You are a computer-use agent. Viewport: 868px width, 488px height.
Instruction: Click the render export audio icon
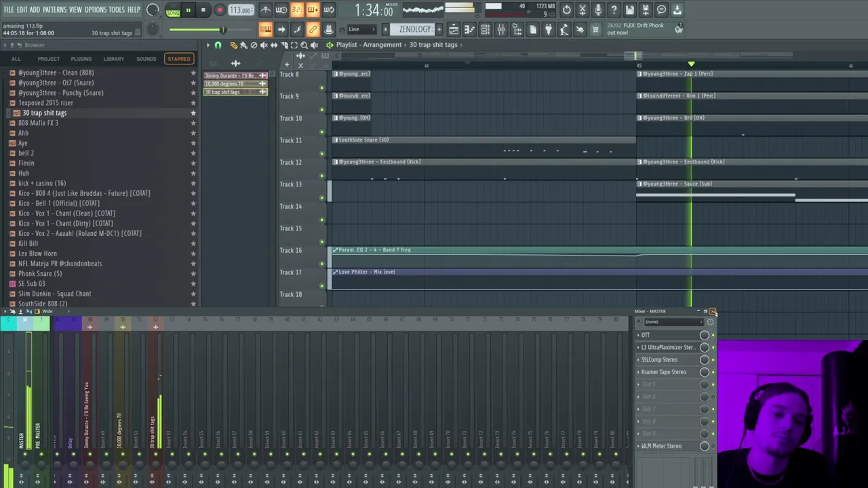(646, 10)
